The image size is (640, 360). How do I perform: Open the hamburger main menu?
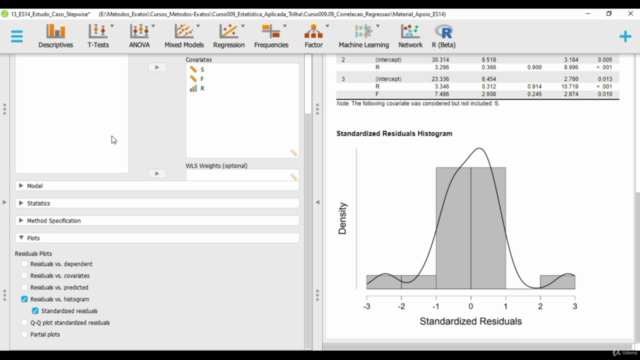17,36
